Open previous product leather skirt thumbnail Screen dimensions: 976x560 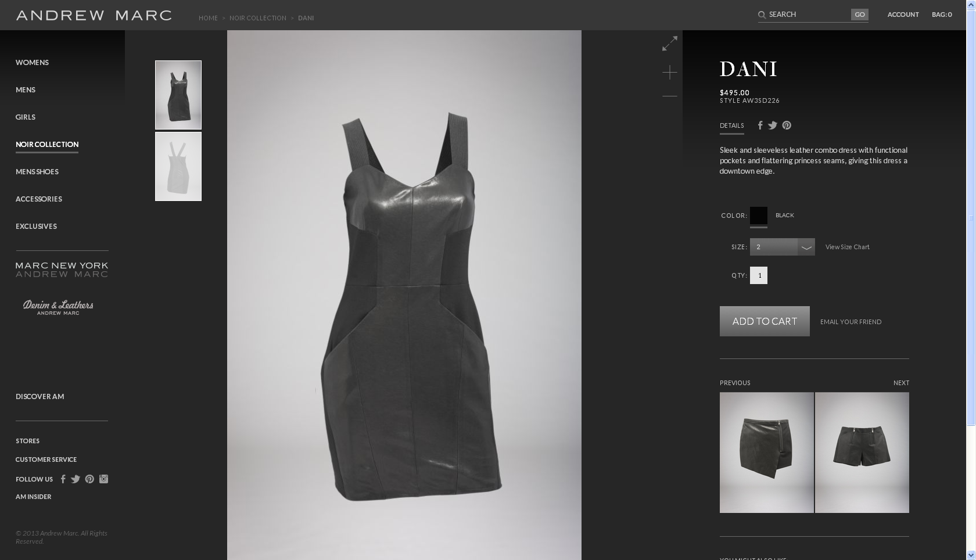[767, 453]
